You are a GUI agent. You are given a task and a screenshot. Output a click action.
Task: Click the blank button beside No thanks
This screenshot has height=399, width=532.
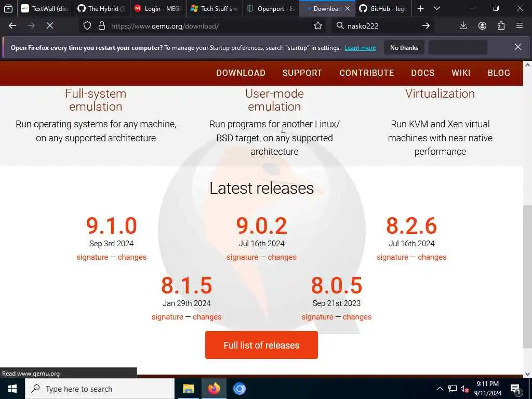(458, 47)
